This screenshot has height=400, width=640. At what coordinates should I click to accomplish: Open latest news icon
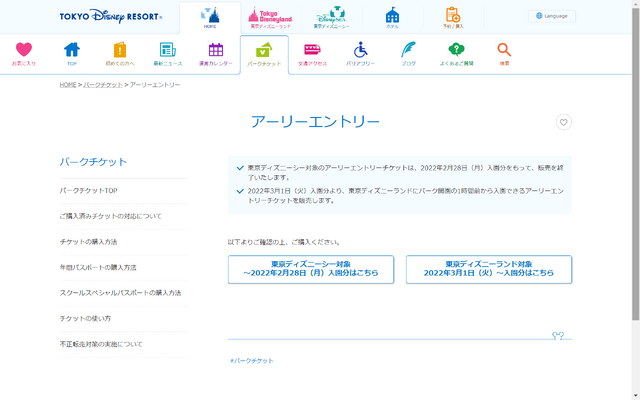(168, 54)
